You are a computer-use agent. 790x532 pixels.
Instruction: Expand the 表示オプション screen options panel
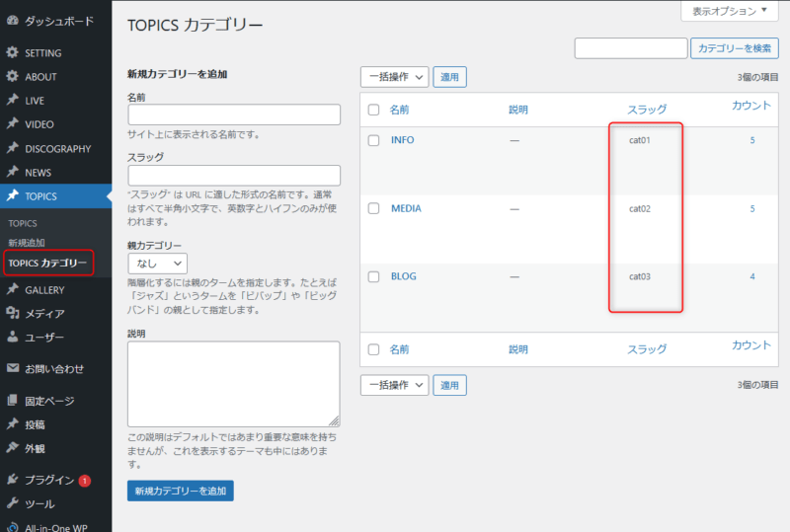point(730,12)
